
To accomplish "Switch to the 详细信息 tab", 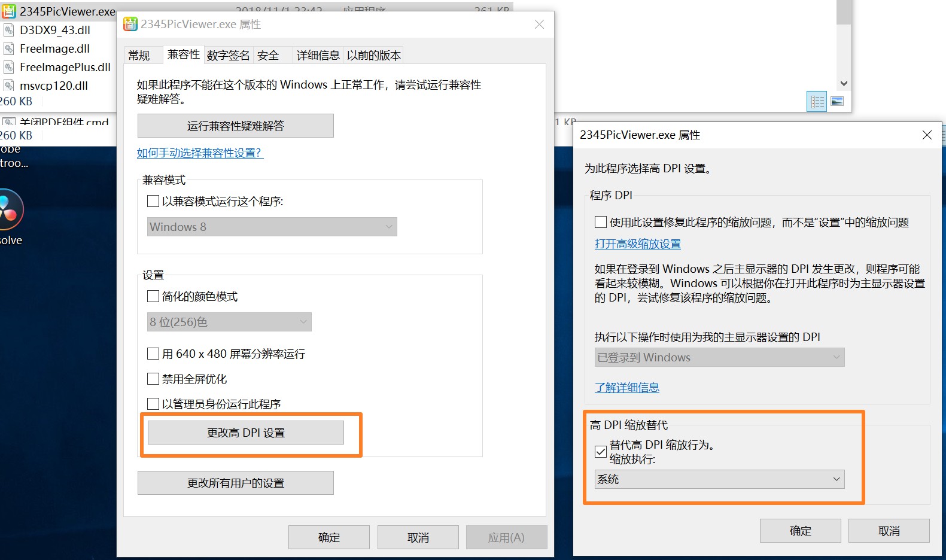I will [x=318, y=56].
